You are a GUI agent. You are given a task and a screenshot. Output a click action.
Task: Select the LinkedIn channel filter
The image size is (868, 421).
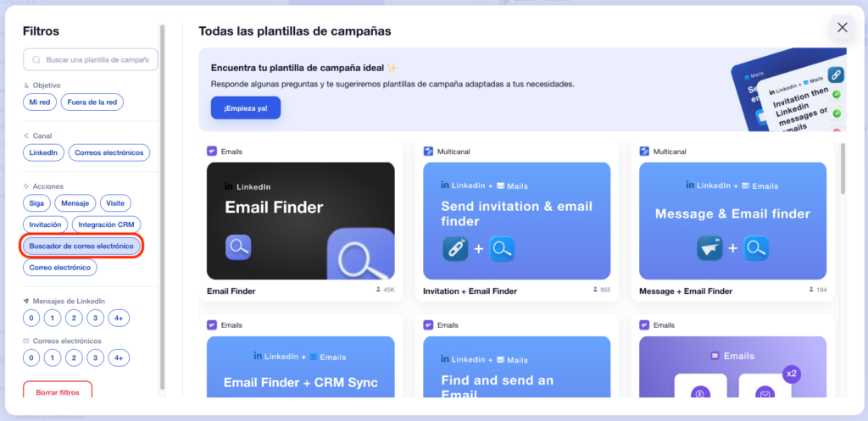(43, 152)
